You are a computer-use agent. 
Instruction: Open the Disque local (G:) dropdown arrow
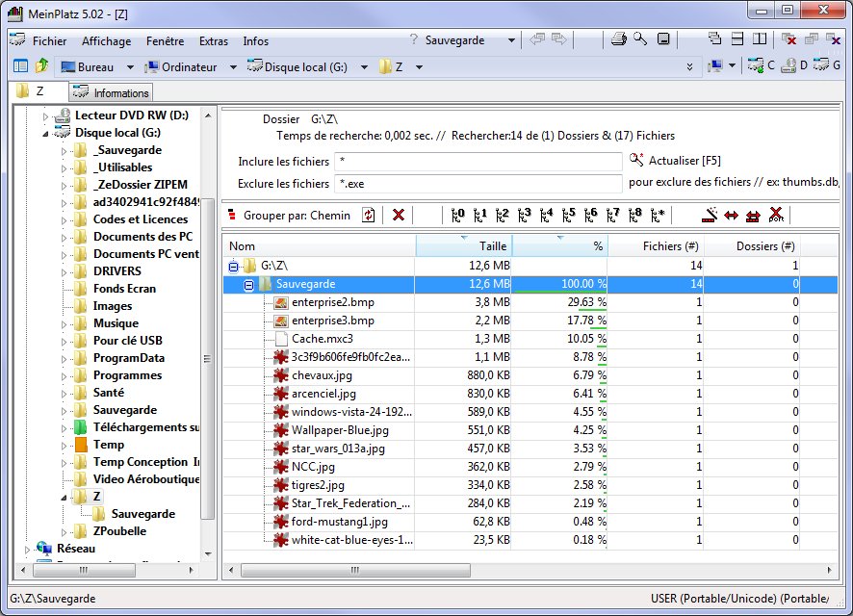point(364,67)
